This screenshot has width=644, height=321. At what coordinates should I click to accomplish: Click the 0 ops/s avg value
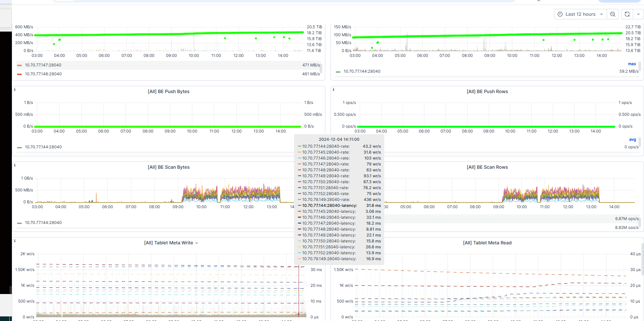click(x=631, y=147)
